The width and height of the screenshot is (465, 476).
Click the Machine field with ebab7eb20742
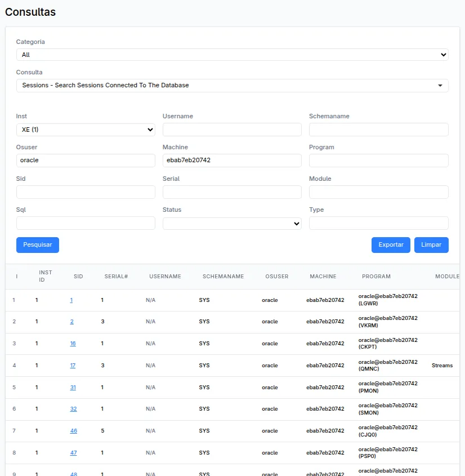tap(232, 161)
